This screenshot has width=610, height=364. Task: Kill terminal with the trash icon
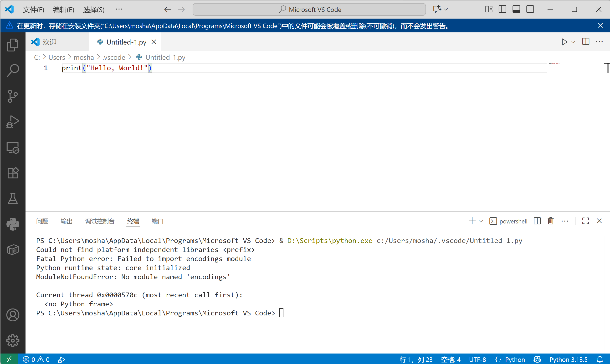pyautogui.click(x=551, y=221)
